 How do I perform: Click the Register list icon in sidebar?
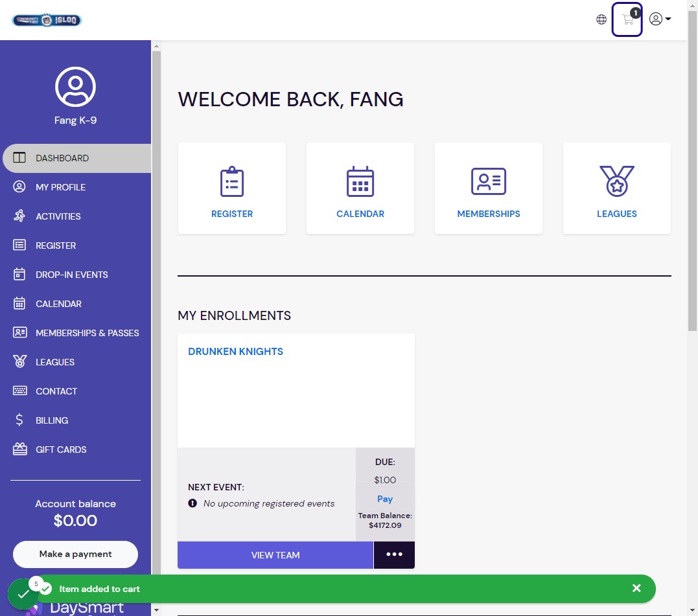(19, 245)
